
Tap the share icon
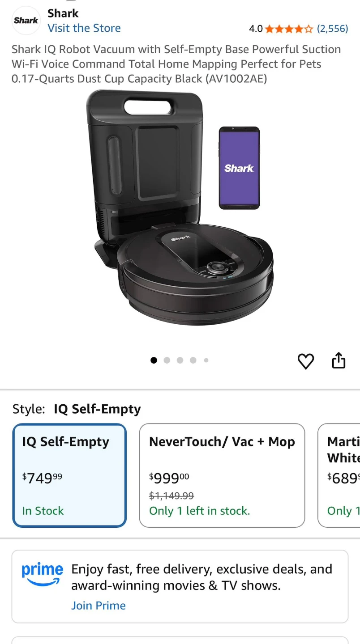[x=339, y=360]
